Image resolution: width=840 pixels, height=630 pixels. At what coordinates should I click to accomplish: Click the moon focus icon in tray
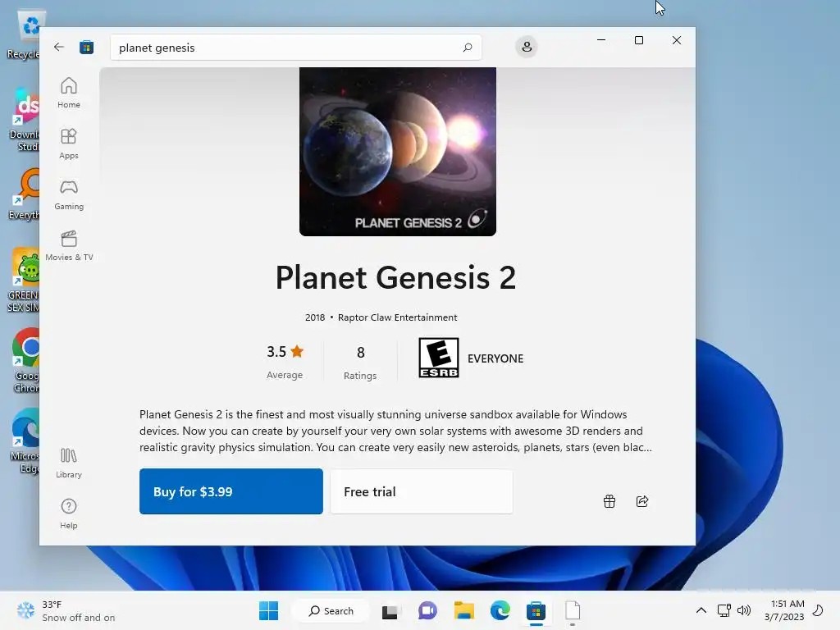[x=818, y=610]
